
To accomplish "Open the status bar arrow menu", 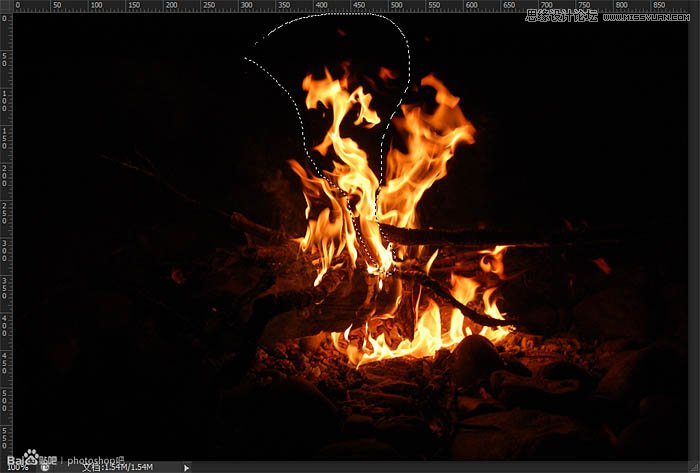I will point(186,468).
